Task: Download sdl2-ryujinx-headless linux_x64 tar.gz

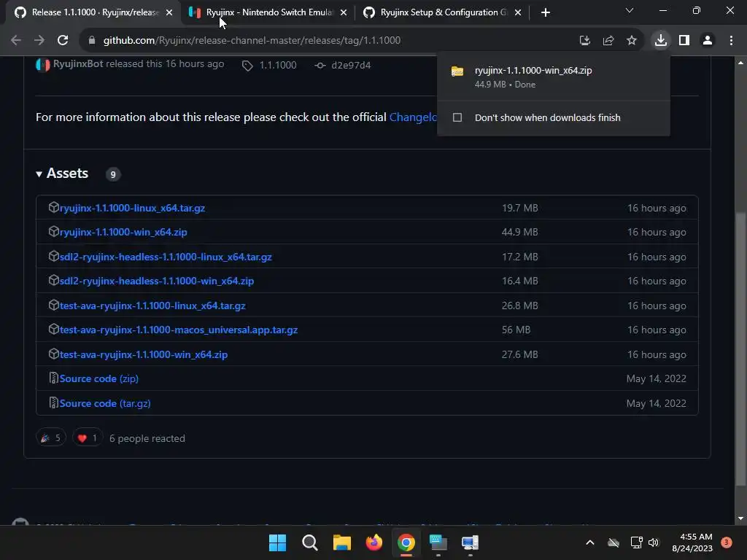Action: (166, 257)
